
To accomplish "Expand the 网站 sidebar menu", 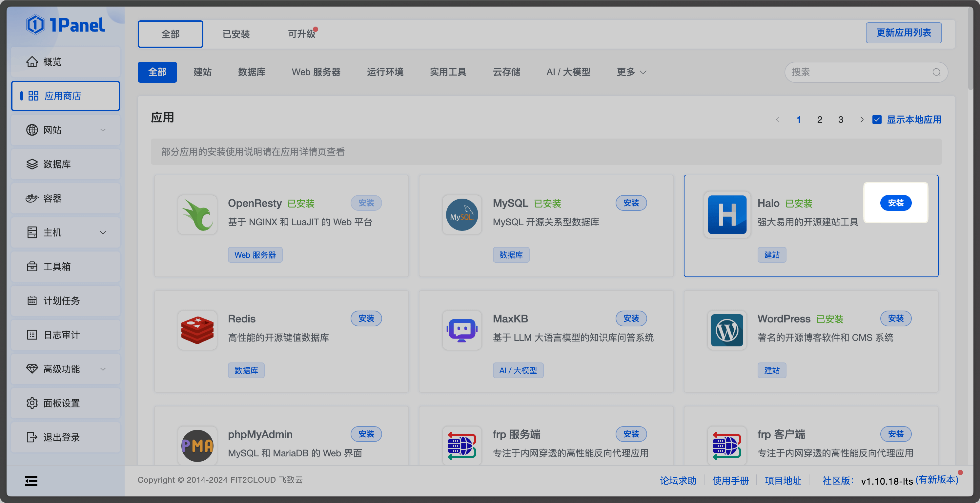I will pyautogui.click(x=66, y=130).
